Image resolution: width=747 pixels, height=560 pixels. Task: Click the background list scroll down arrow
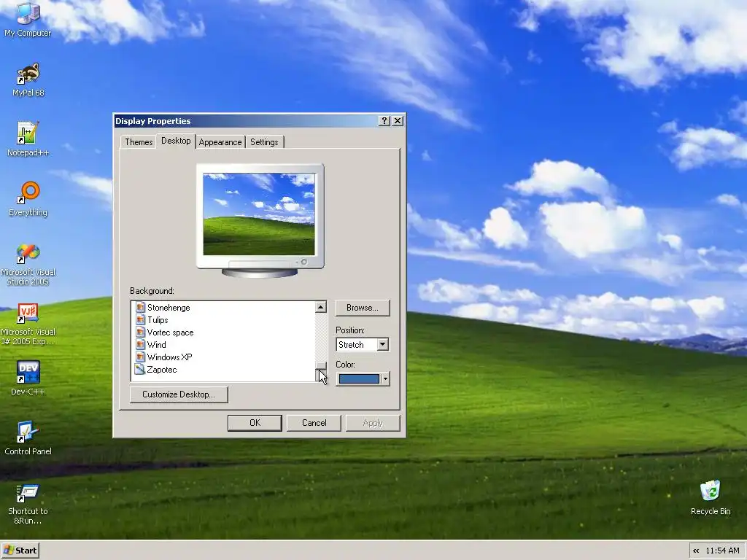[x=321, y=376]
